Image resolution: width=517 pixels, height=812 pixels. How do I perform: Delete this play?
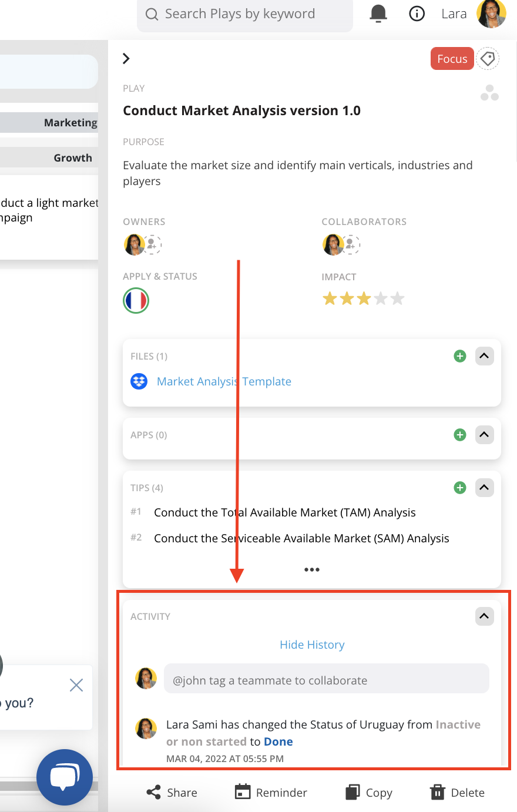point(458,793)
